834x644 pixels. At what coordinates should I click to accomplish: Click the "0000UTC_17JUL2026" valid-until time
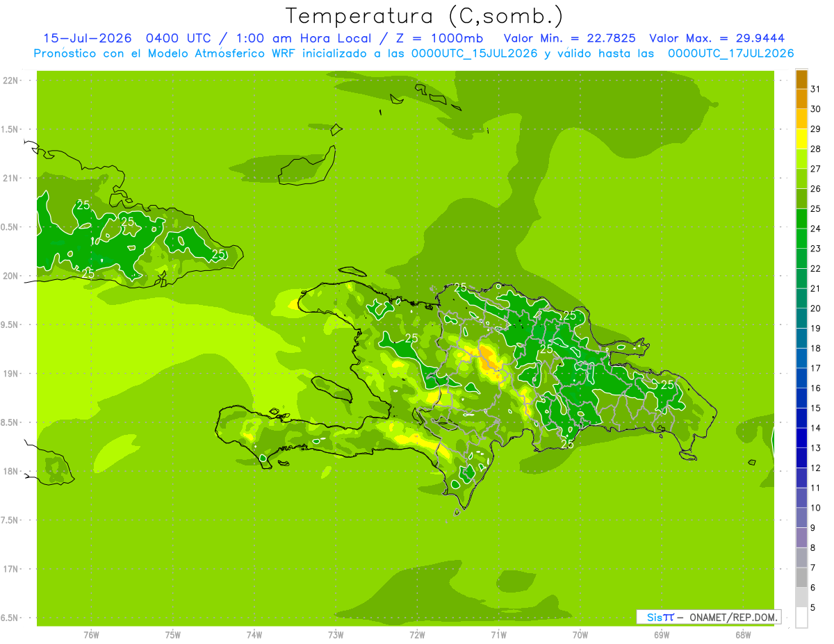click(730, 53)
